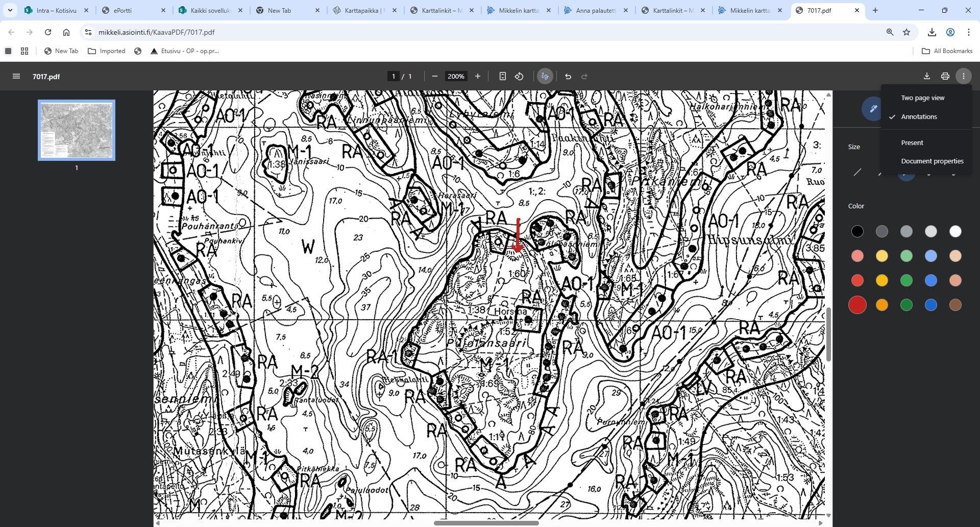Select the large dark red color swatch
This screenshot has height=527, width=980.
point(857,305)
